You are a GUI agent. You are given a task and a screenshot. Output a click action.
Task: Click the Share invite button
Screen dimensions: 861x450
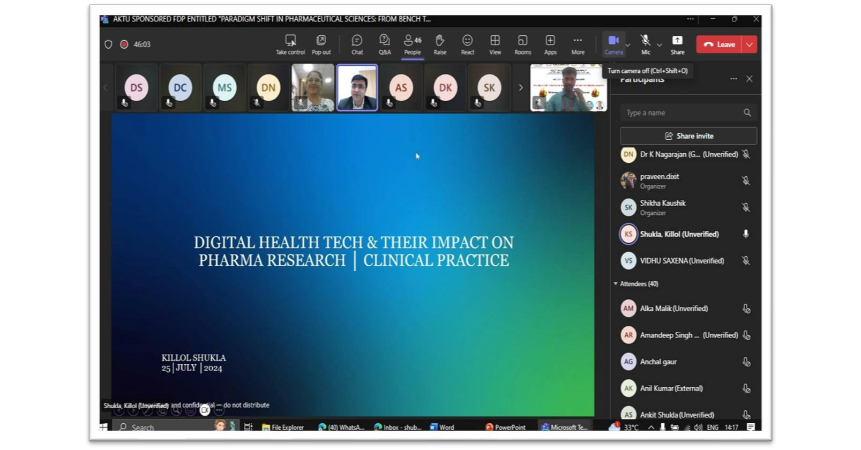(689, 136)
